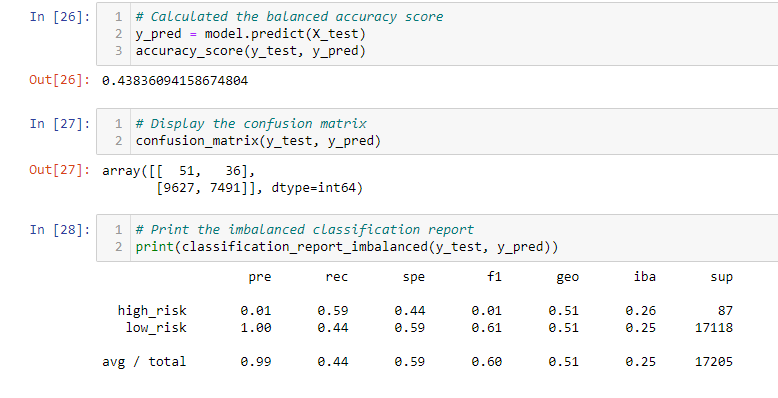Viewport: 778px width, 398px height.
Task: Click line number 3 in cell 26
Action: coord(118,51)
